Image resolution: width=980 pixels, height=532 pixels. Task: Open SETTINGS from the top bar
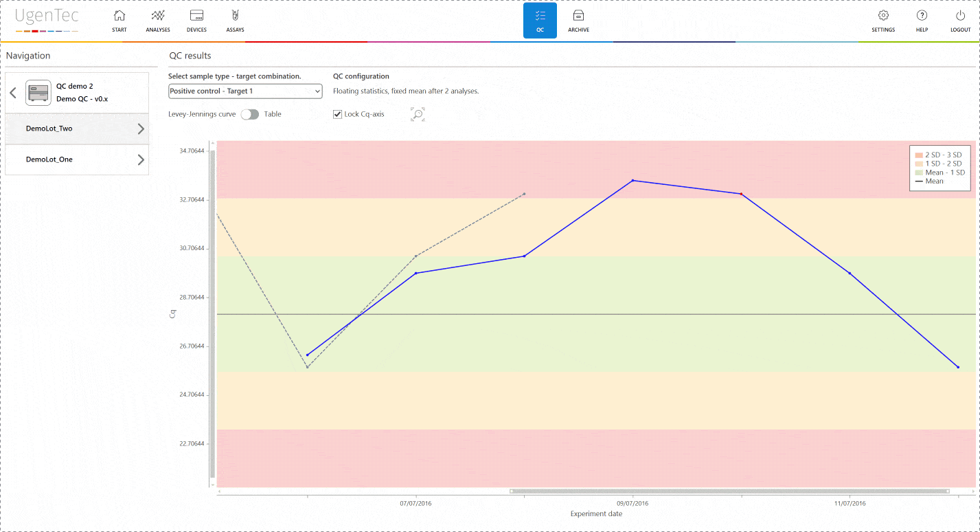(x=882, y=20)
